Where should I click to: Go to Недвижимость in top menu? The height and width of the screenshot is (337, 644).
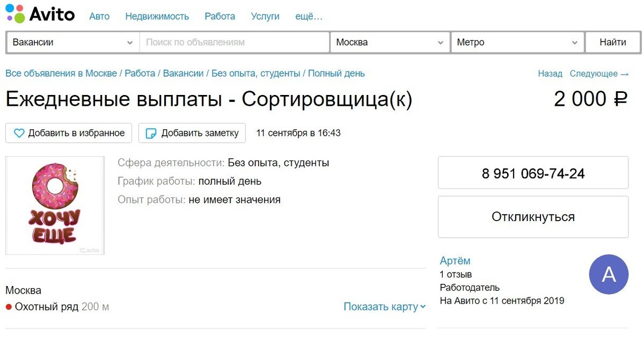[x=157, y=16]
